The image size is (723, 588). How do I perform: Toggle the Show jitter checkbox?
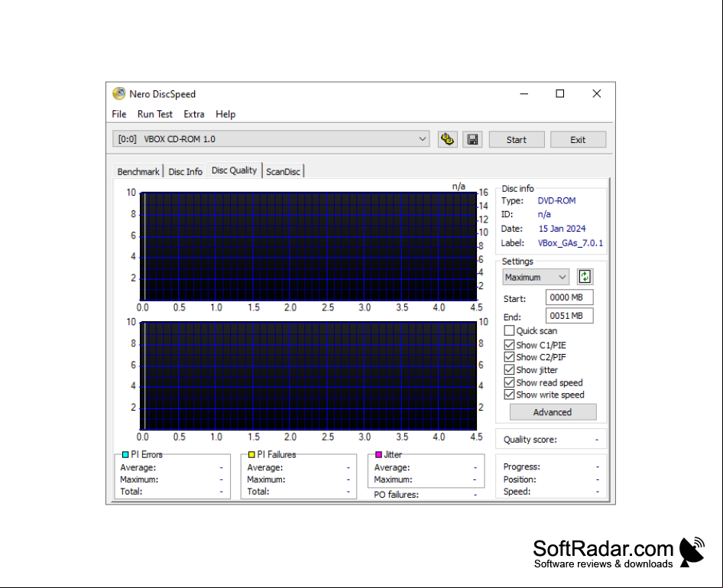(509, 370)
